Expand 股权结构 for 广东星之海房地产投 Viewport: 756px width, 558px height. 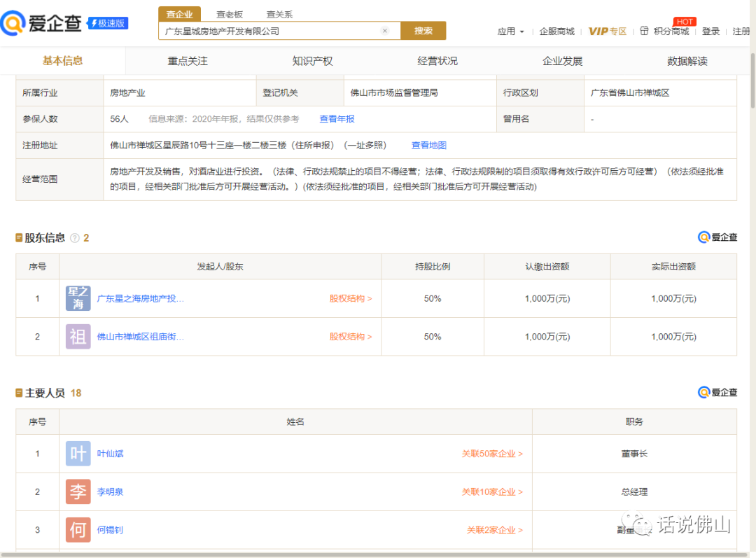point(351,298)
